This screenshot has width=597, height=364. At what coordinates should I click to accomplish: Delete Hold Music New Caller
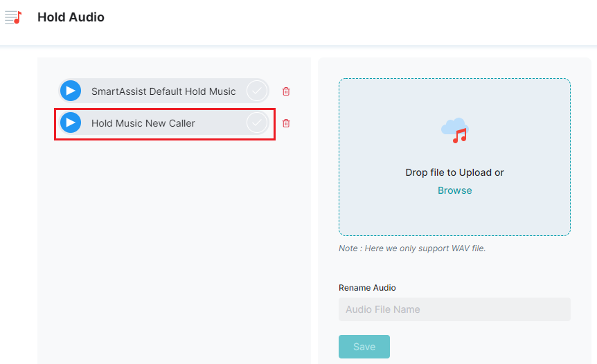[286, 123]
